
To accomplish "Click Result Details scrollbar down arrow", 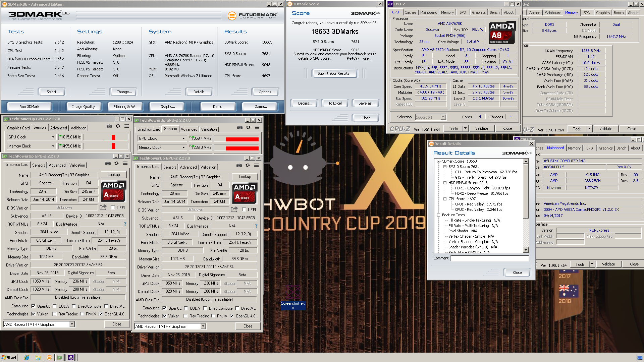I will point(526,250).
